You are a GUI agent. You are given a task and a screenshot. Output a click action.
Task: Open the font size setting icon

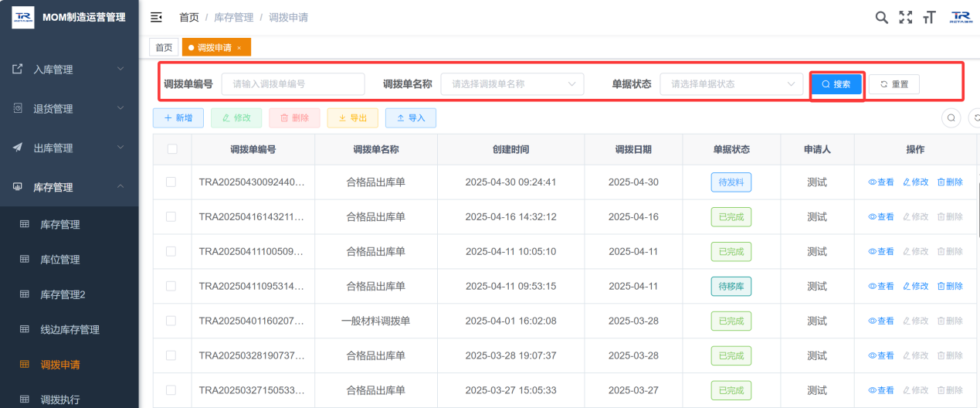tap(930, 17)
